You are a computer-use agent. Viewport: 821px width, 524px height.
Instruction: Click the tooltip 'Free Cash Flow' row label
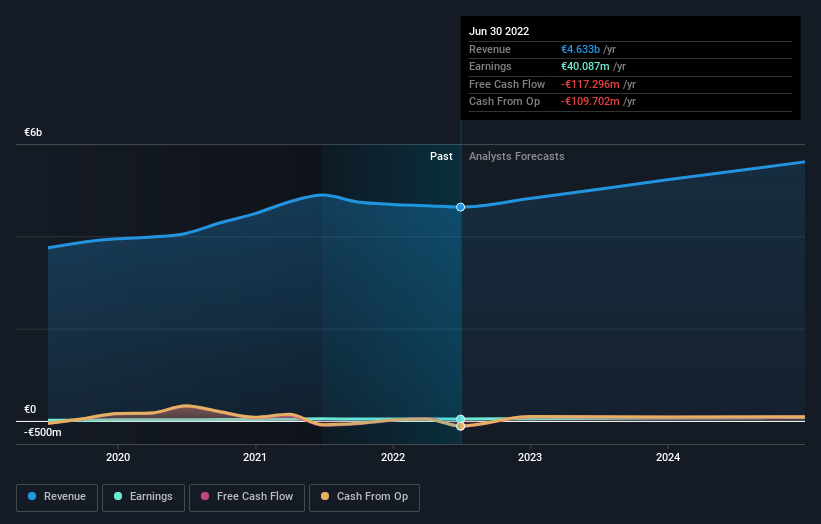[x=507, y=84]
